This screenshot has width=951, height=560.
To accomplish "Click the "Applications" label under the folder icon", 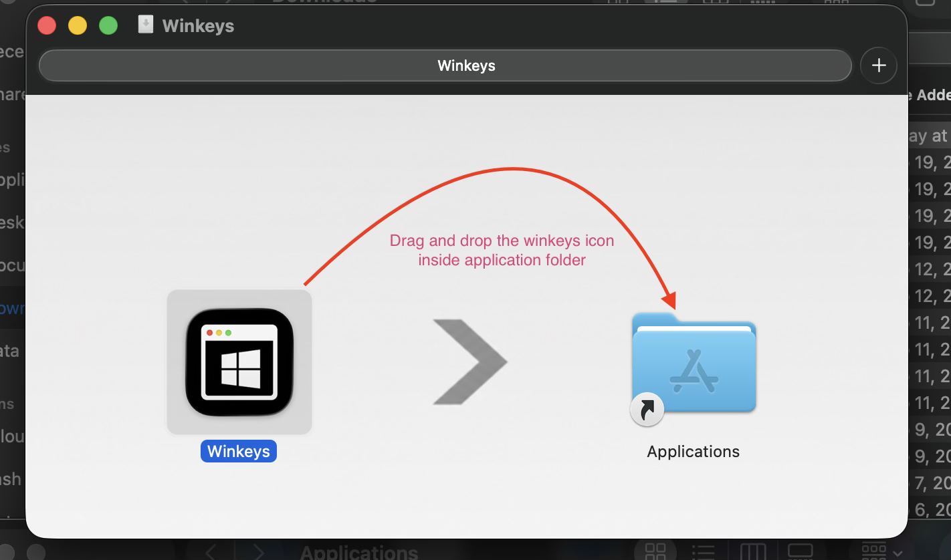I will coord(694,452).
